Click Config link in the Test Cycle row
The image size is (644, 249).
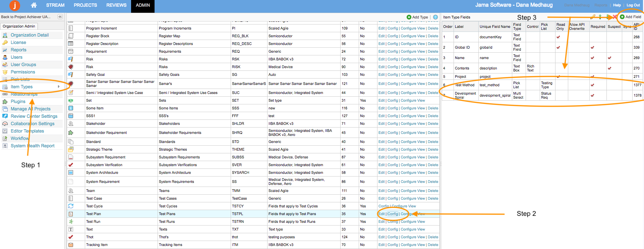click(x=384, y=206)
